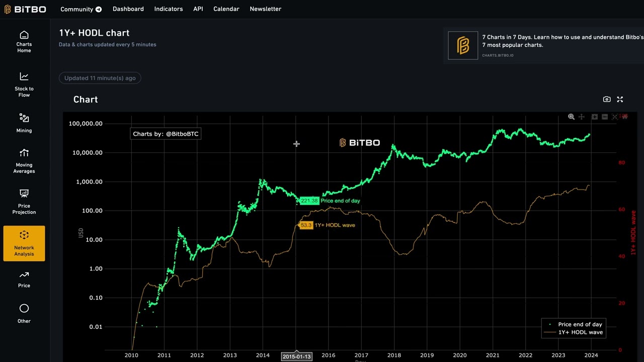Open Charts Home from sidebar
This screenshot has width=644, height=362.
click(x=24, y=41)
